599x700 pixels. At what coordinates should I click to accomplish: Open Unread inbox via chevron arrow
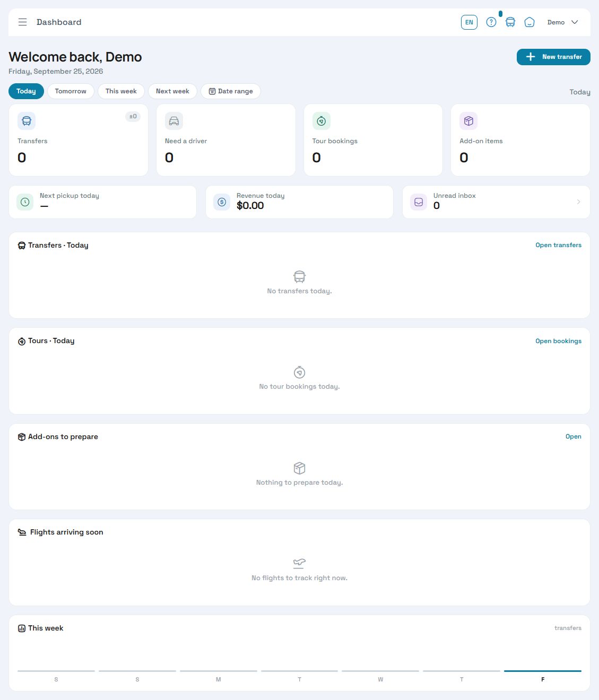(578, 202)
